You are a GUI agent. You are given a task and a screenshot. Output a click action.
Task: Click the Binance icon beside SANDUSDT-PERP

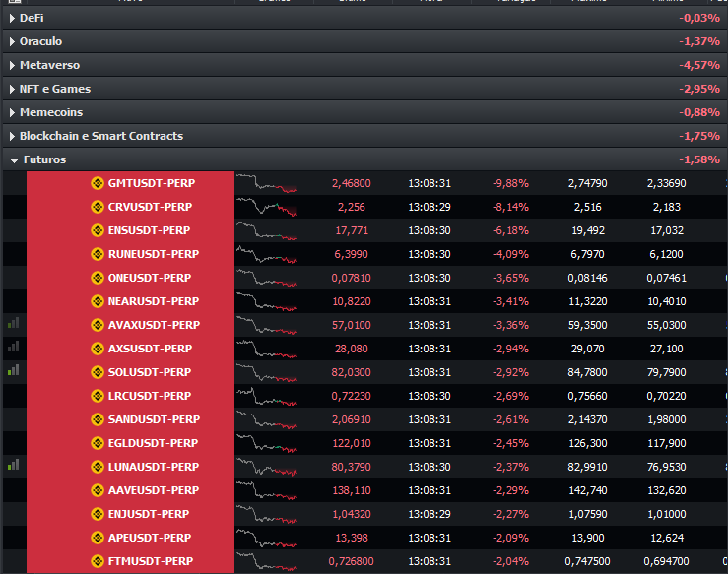coord(98,420)
